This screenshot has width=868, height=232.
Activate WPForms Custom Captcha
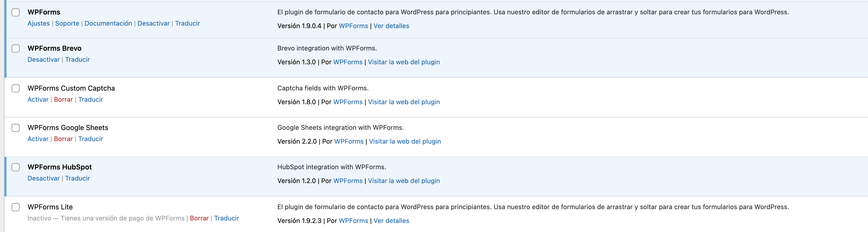(38, 99)
